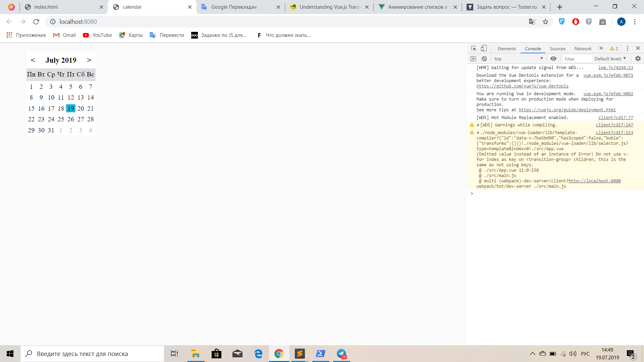
Task: Open the Elements panel in DevTools
Action: coord(506,49)
